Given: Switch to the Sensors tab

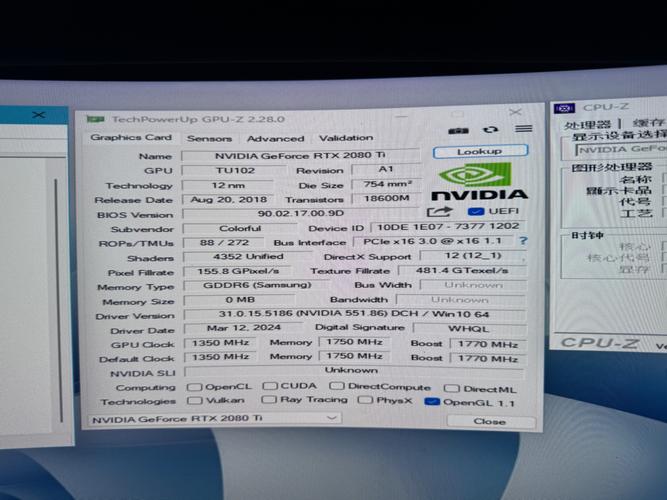Looking at the screenshot, I should pyautogui.click(x=209, y=139).
